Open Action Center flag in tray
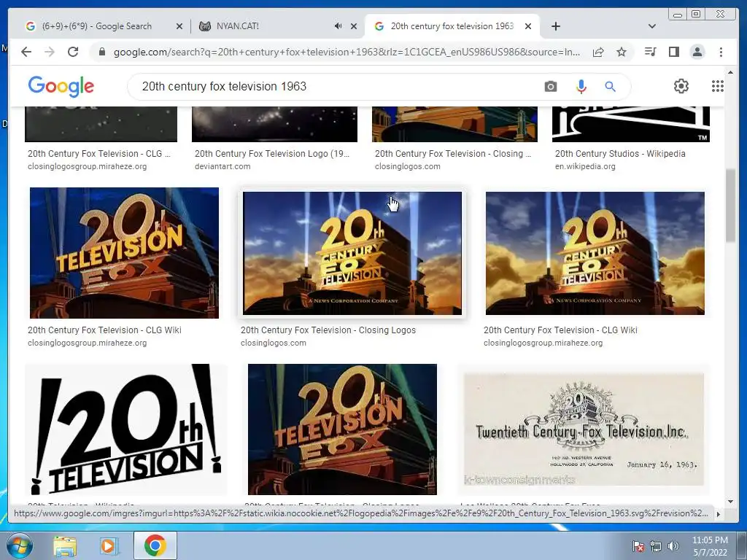This screenshot has height=560, width=747. click(x=638, y=546)
